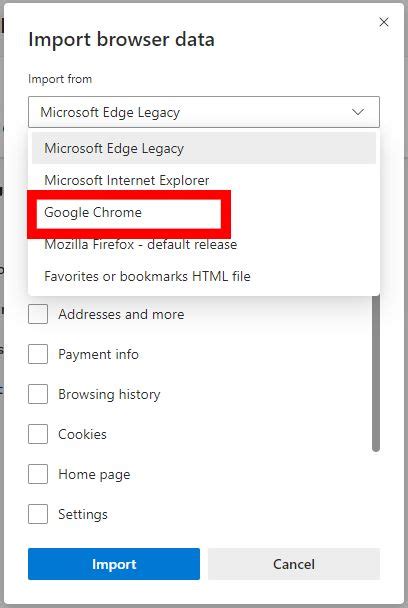Click the Import from label text

click(60, 79)
